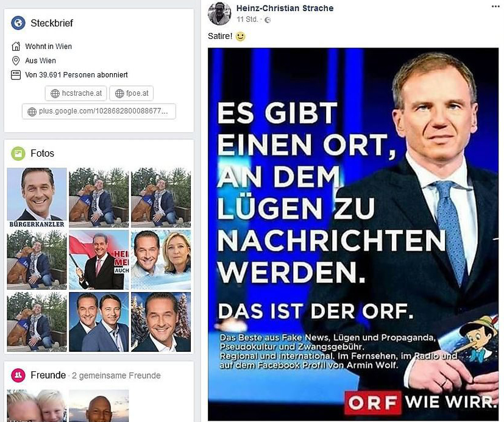This screenshot has width=504, height=422.
Task: Open the Freunde section heading
Action: pyautogui.click(x=48, y=375)
